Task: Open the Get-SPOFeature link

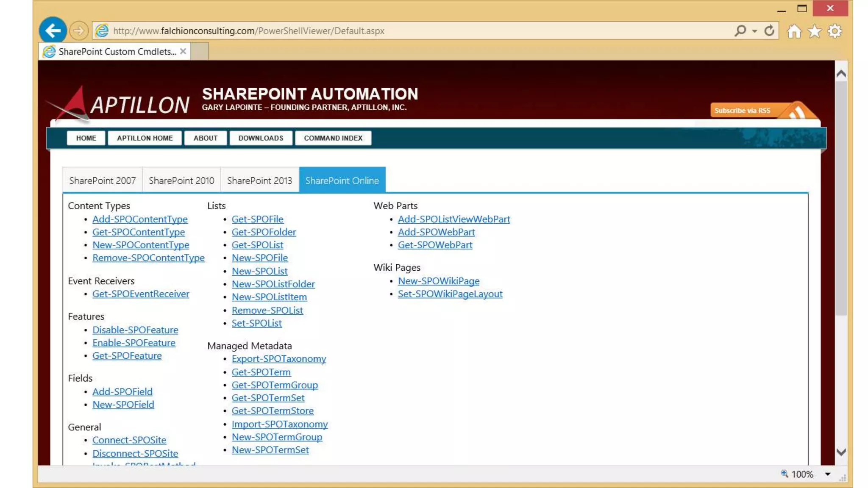Action: point(127,356)
